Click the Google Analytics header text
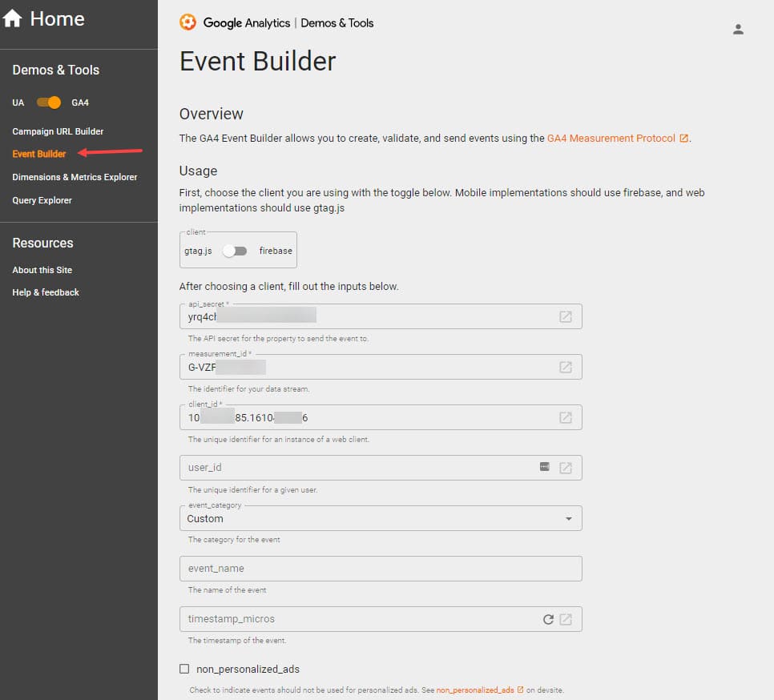 point(246,22)
